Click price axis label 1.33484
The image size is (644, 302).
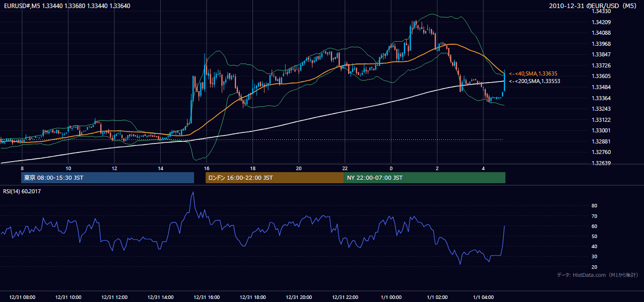[600, 87]
